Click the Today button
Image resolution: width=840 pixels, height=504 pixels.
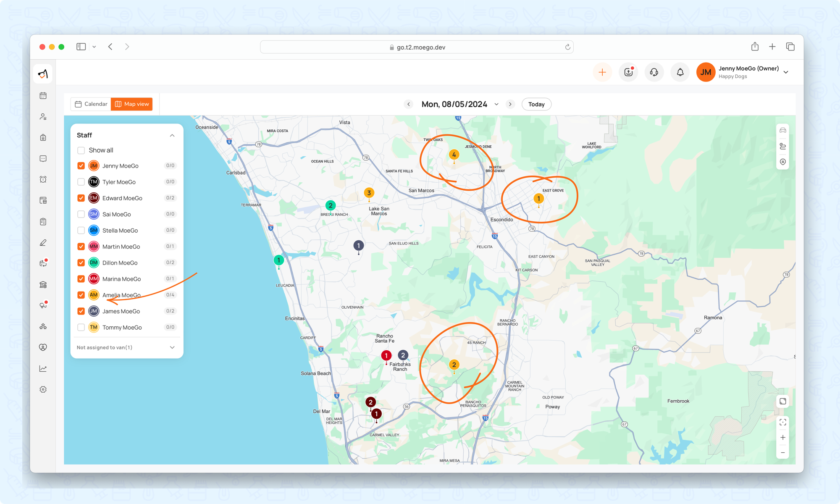pos(536,104)
